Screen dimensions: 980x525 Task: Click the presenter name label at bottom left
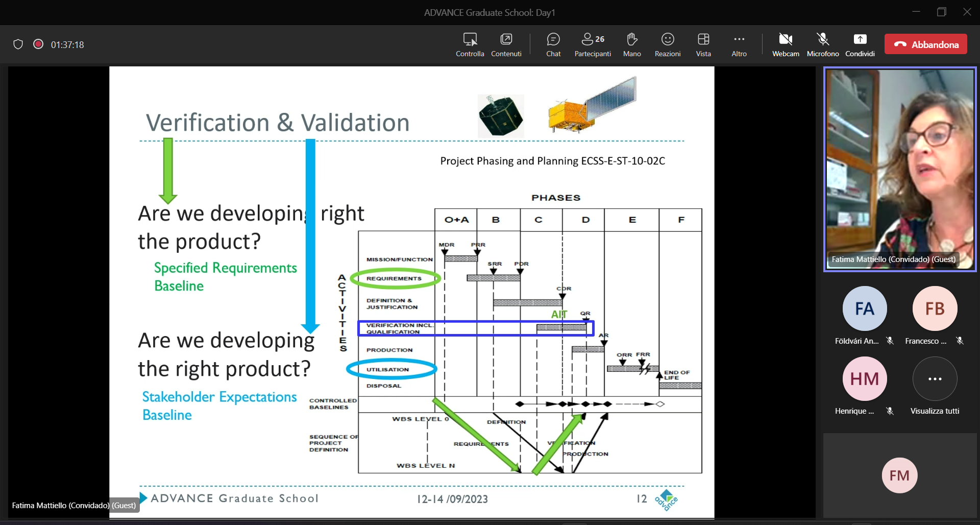[74, 505]
